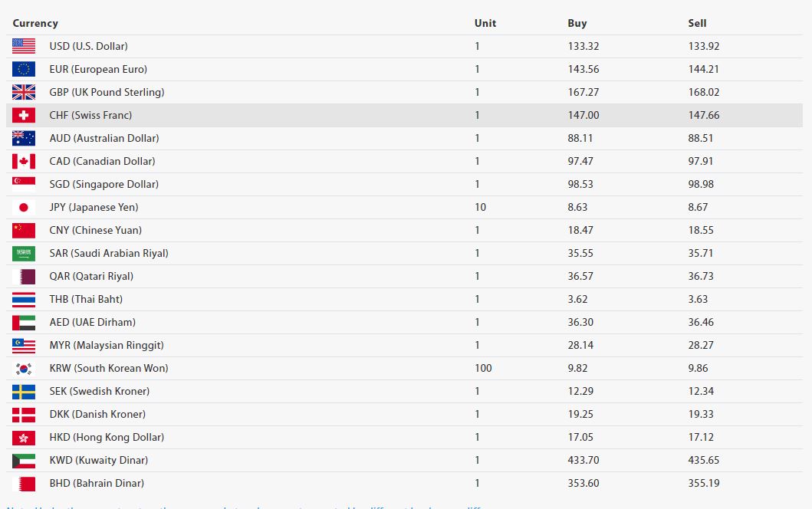Click the Kuwait flag icon
Screen dimensions: 812x509
tap(24, 460)
